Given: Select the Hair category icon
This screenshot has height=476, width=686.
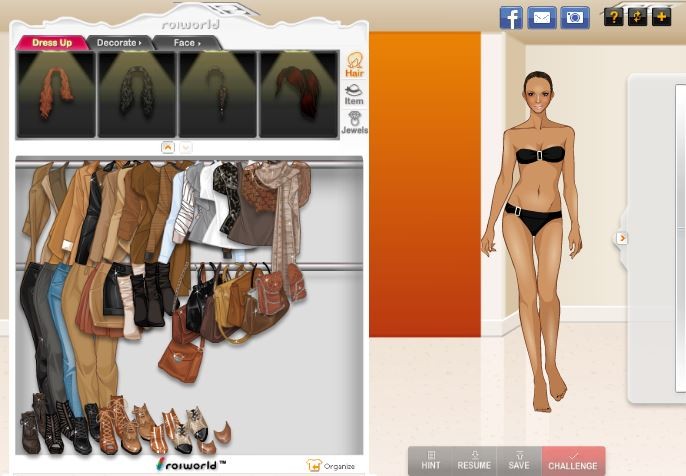Looking at the screenshot, I should pos(354,65).
